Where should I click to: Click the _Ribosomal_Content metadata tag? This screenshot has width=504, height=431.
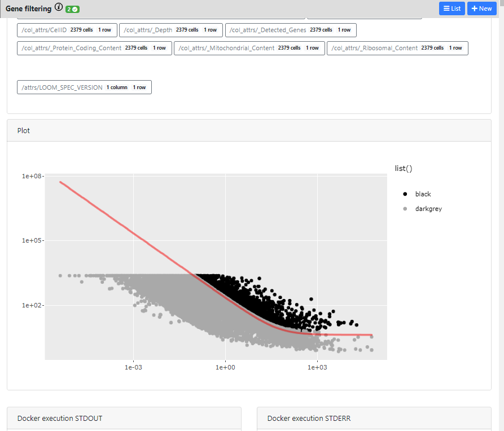click(397, 48)
